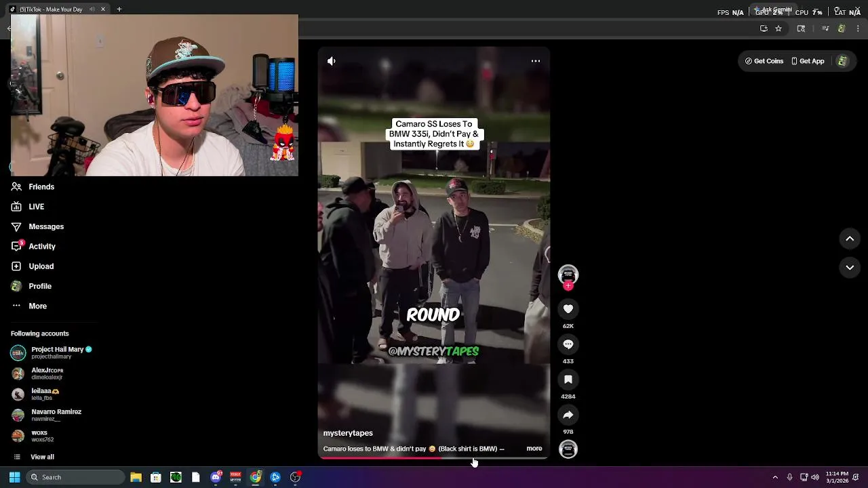The height and width of the screenshot is (488, 868).
Task: Share the video via the arrow icon
Action: point(568,415)
